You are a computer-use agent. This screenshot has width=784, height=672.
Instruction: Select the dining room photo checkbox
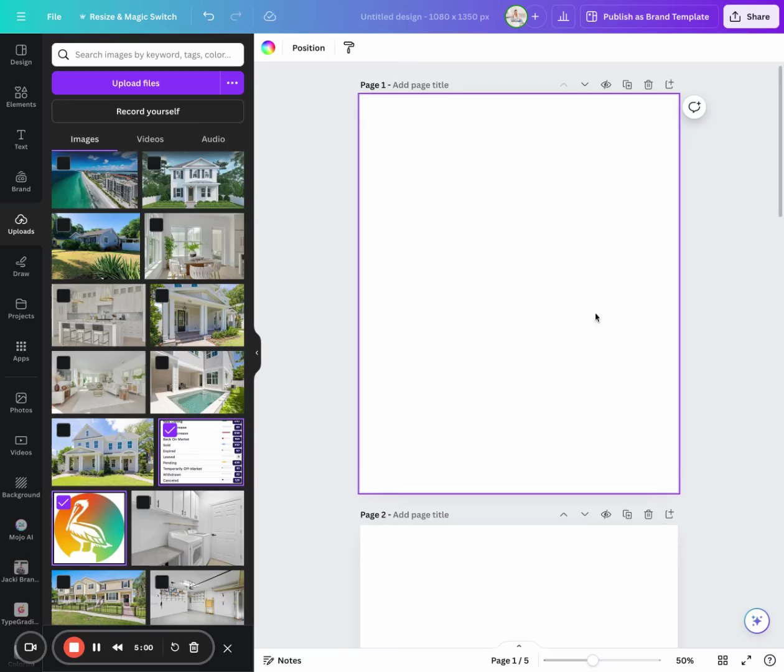pyautogui.click(x=157, y=225)
